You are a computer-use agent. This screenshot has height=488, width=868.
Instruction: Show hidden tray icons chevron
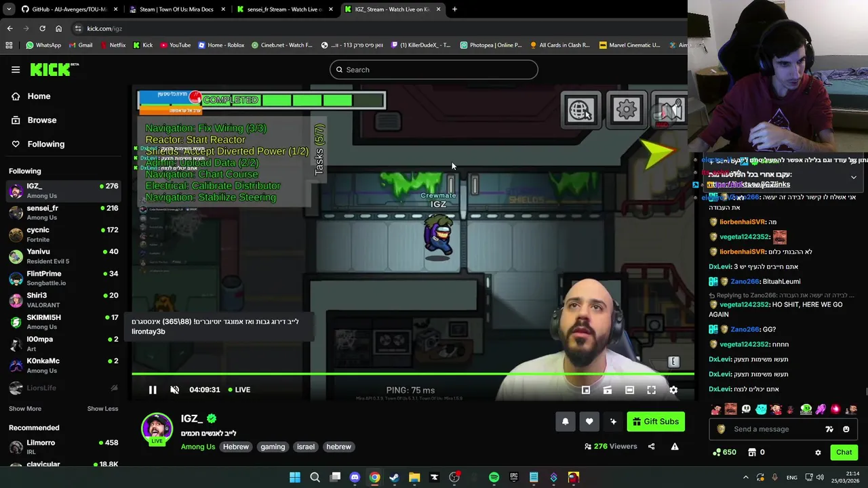click(x=745, y=477)
